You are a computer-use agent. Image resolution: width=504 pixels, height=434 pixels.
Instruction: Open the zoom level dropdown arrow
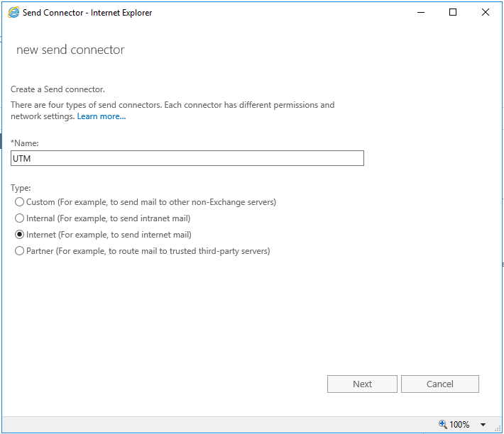pos(483,425)
